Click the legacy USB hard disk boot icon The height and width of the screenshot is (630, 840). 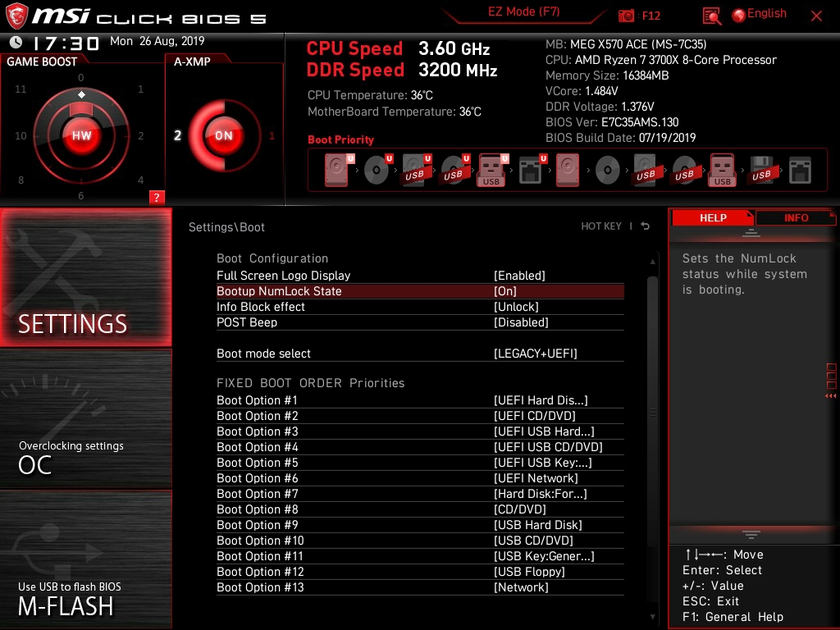pos(646,170)
